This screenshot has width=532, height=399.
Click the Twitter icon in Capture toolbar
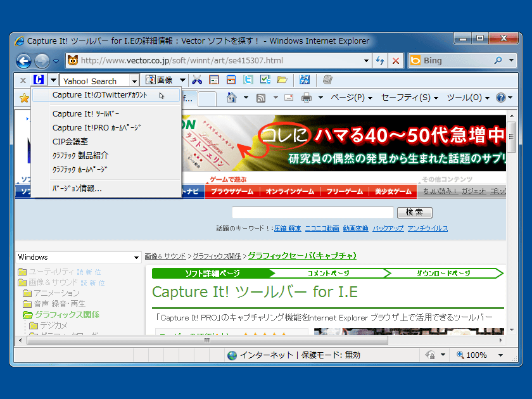point(248,80)
